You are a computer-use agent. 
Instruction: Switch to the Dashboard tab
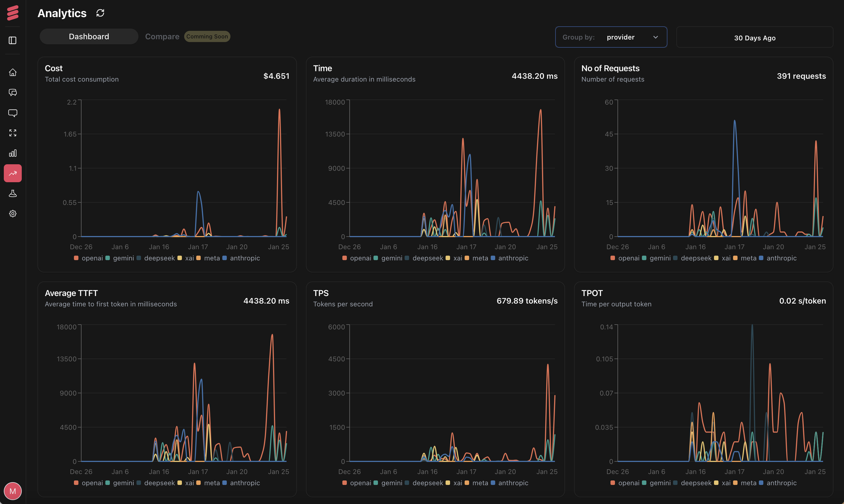[89, 36]
